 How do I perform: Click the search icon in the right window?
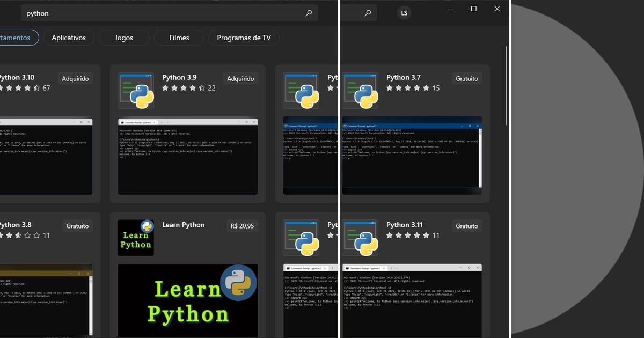tap(368, 13)
